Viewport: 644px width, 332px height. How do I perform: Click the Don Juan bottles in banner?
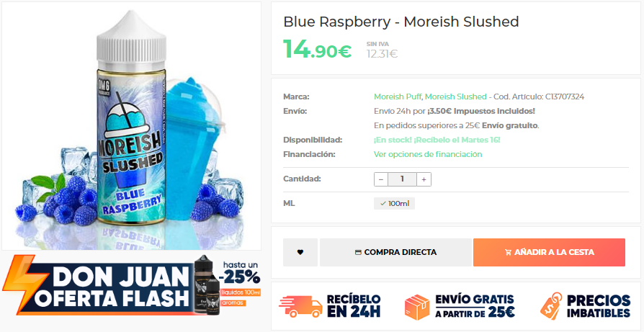207,283
